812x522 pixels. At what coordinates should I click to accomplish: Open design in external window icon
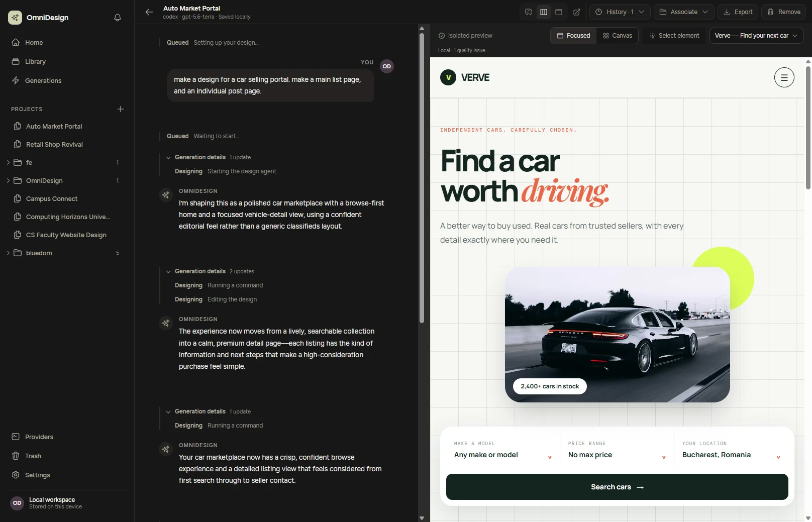pos(577,12)
